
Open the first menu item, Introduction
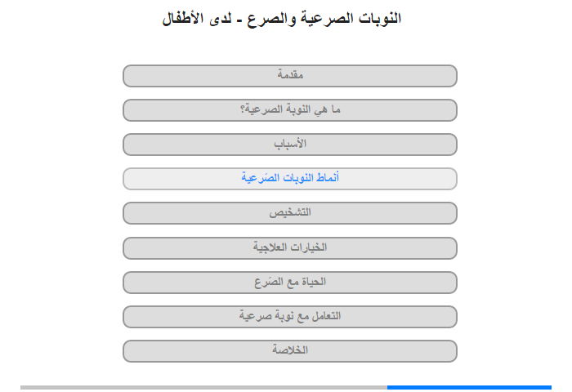289,76
